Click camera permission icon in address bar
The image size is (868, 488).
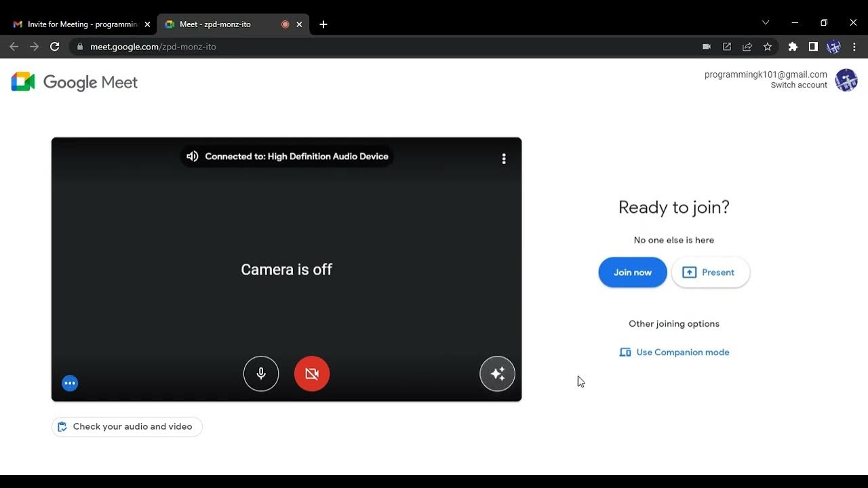pos(707,47)
